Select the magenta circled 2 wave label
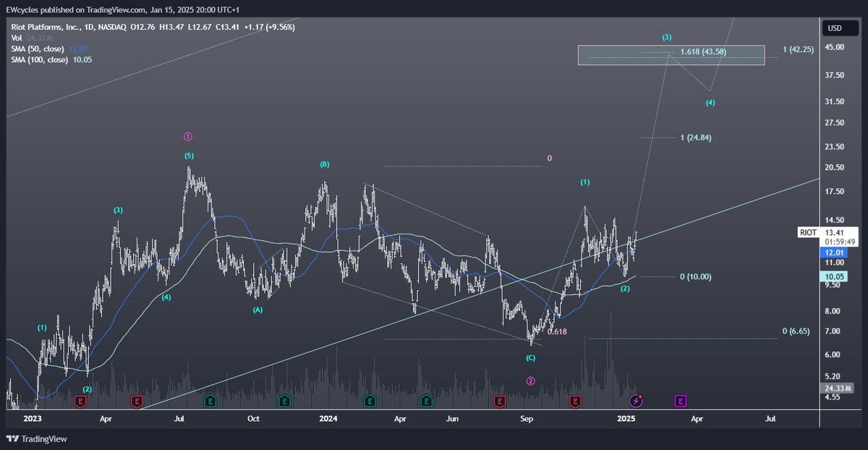 click(x=530, y=381)
